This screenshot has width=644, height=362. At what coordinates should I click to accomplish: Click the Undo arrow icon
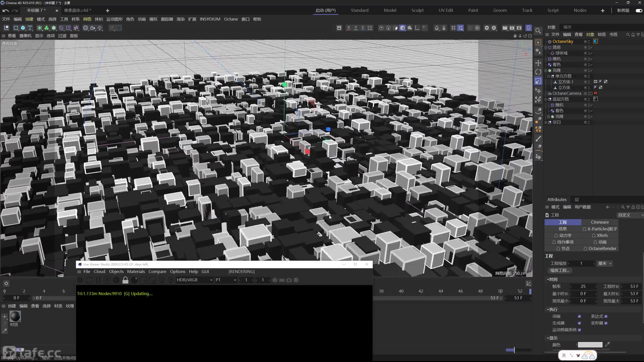pyautogui.click(x=6, y=11)
